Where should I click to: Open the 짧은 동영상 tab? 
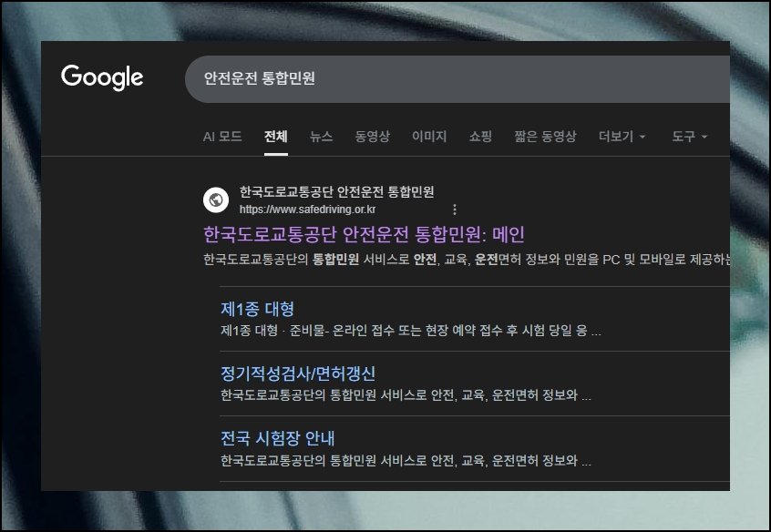pos(545,137)
